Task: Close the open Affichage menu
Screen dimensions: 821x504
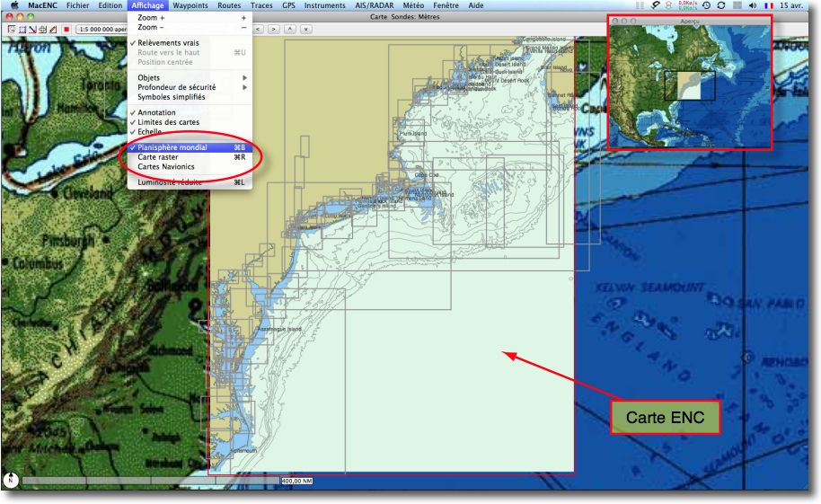Action: coord(147,5)
